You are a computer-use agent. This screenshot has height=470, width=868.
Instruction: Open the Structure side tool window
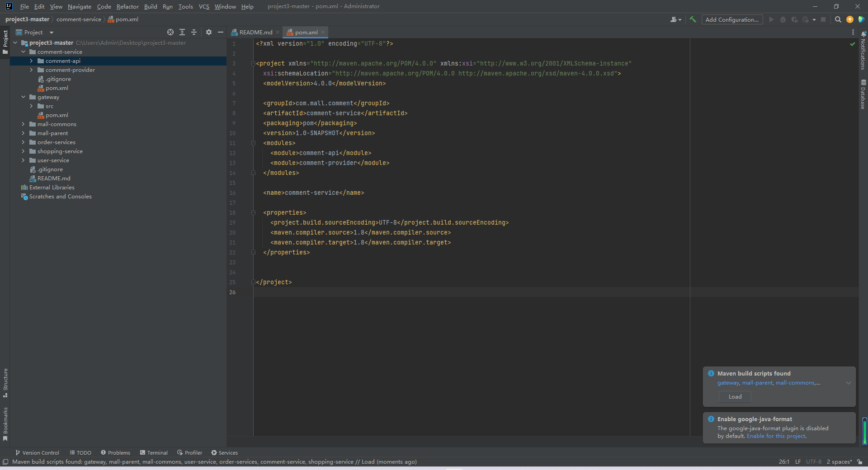pos(5,383)
